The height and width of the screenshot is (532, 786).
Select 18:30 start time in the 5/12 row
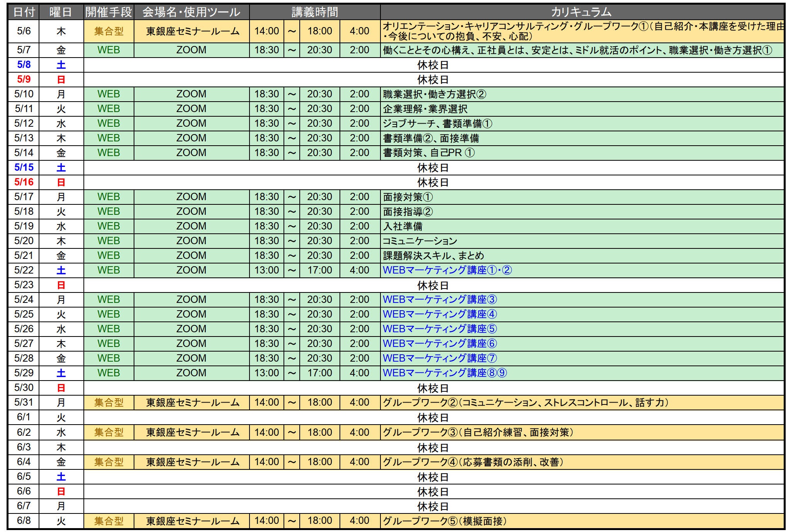(267, 124)
